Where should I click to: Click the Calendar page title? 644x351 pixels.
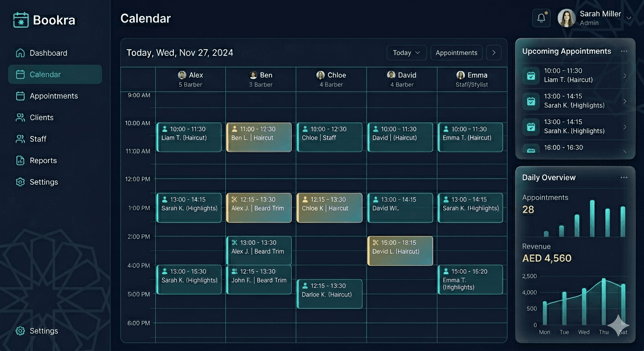pyautogui.click(x=145, y=18)
